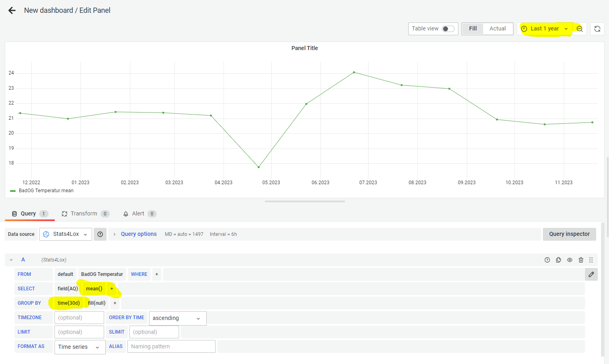Screen dimensions: 609x364
Task: Open data source help icon
Action: pyautogui.click(x=100, y=234)
